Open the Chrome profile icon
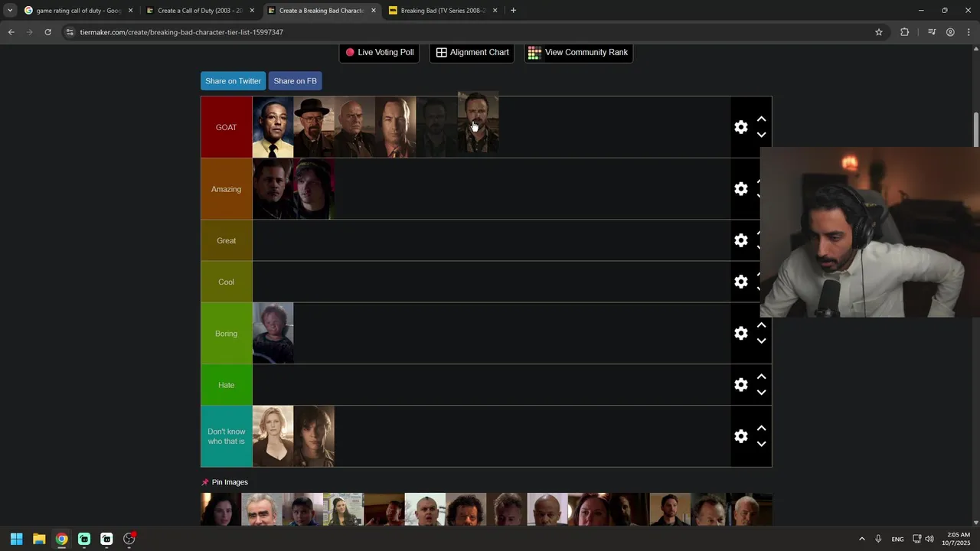 coord(950,32)
